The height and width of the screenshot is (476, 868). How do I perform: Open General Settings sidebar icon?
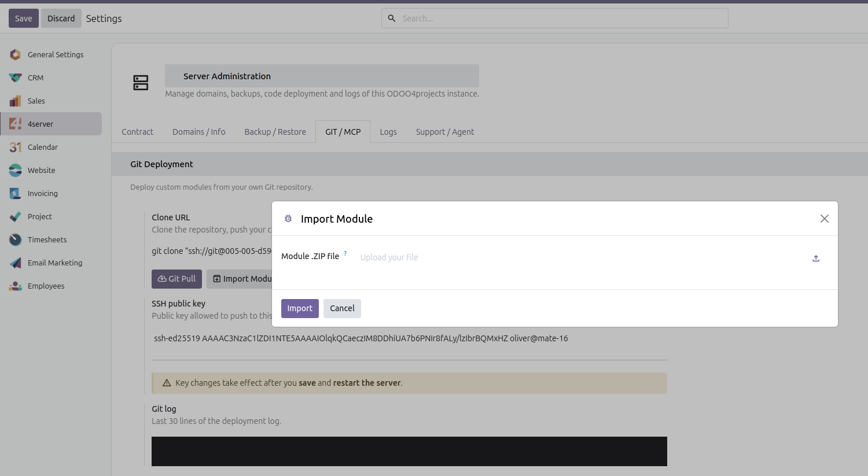16,54
